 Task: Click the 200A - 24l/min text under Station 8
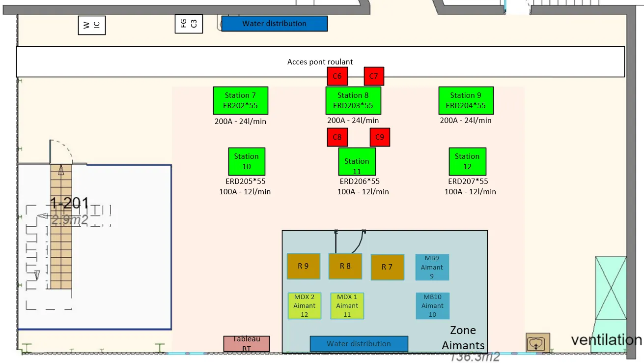[353, 120]
